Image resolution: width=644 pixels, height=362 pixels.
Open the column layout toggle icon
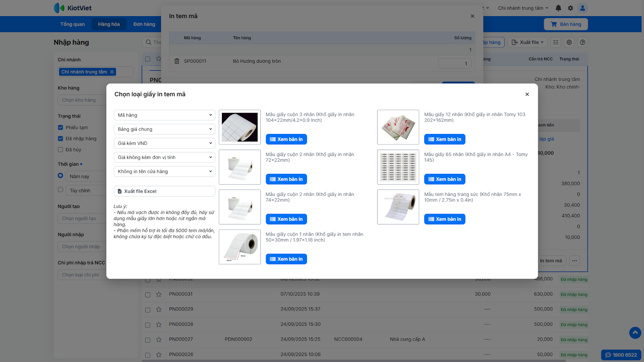(556, 42)
